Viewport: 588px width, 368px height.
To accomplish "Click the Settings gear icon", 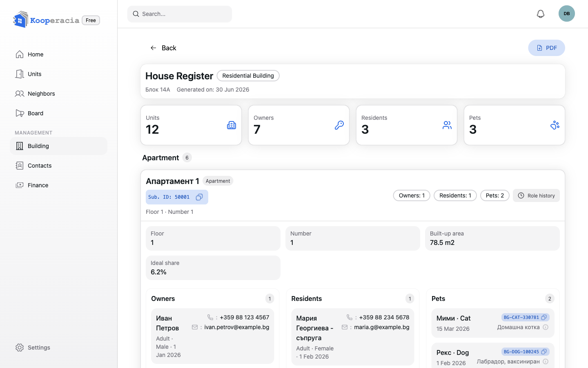I will (20, 348).
